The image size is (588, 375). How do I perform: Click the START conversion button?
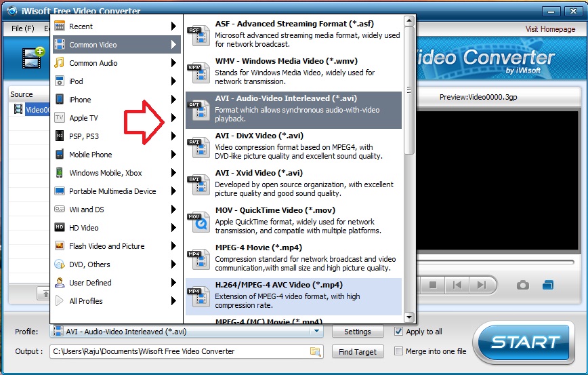(x=524, y=342)
